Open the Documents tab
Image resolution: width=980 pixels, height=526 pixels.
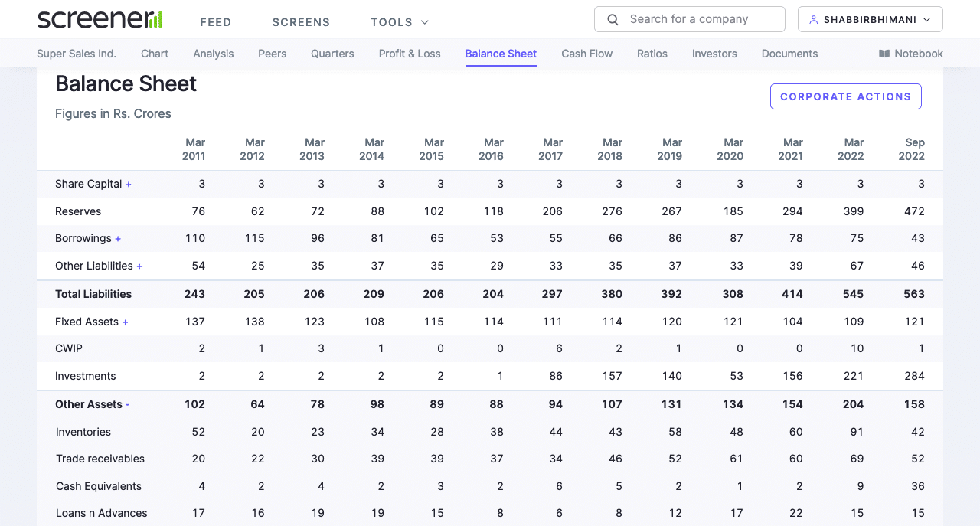(x=789, y=54)
